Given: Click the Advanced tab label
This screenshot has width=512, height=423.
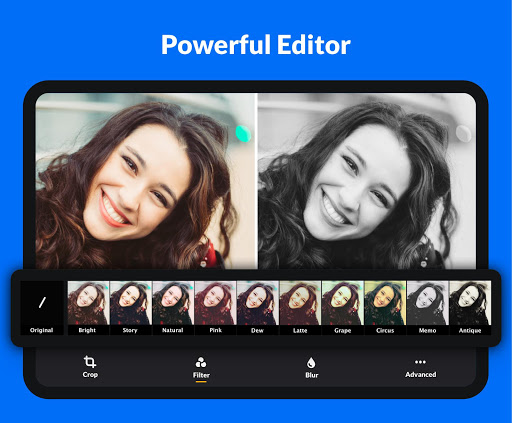Looking at the screenshot, I should 421,375.
